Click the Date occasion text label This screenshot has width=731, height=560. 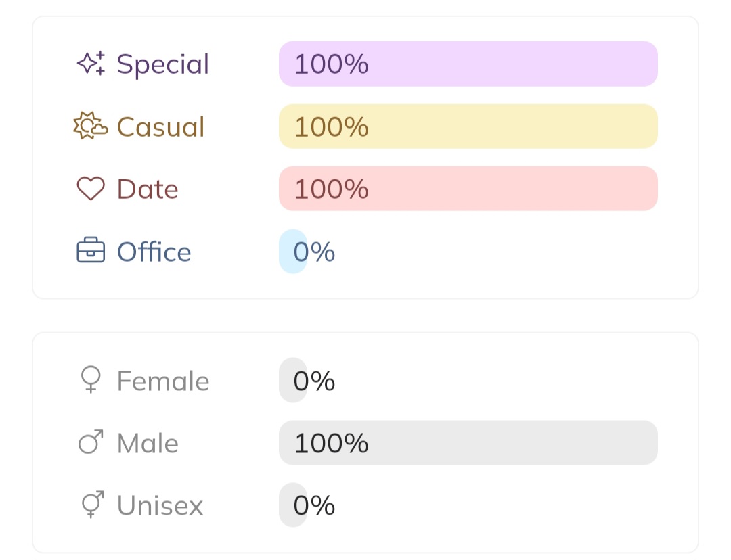click(x=148, y=189)
